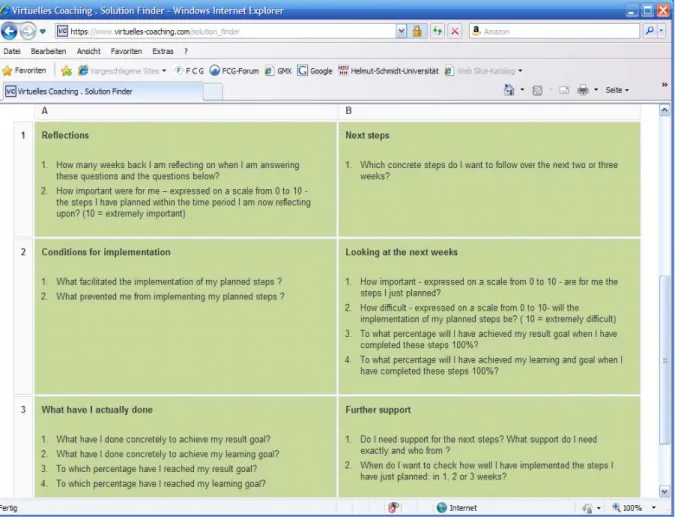
Task: Open the Web Slice-Katalog dropdown
Action: 483,71
